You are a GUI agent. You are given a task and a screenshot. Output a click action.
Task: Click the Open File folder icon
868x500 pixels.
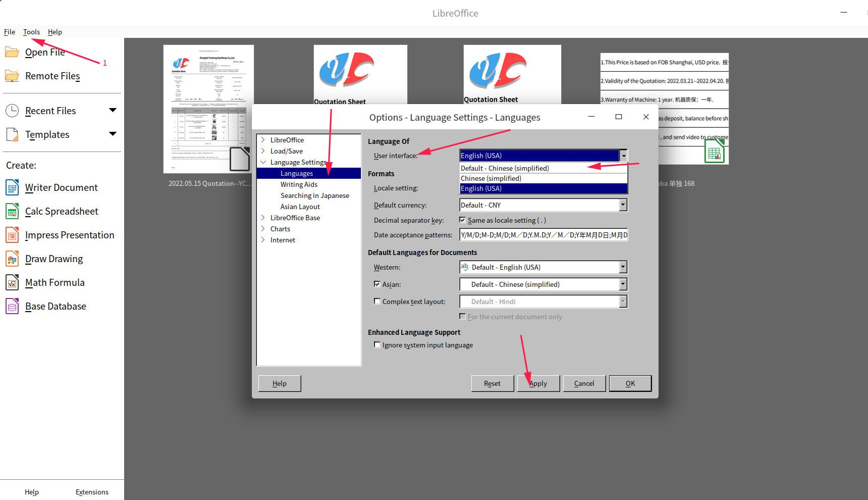pos(12,52)
